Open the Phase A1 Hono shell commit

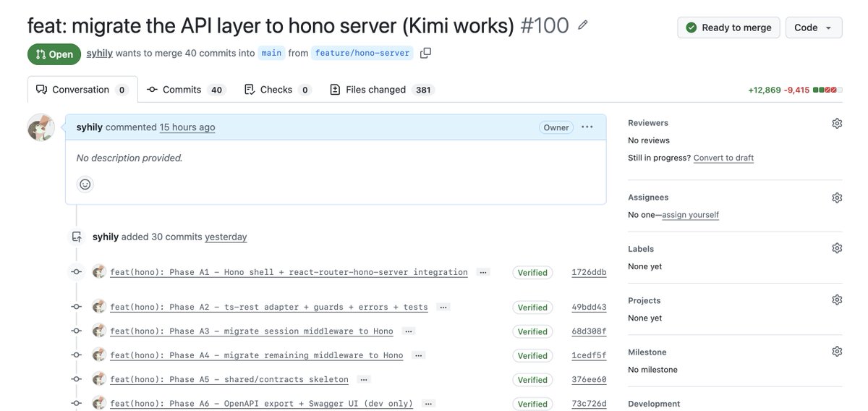point(289,272)
